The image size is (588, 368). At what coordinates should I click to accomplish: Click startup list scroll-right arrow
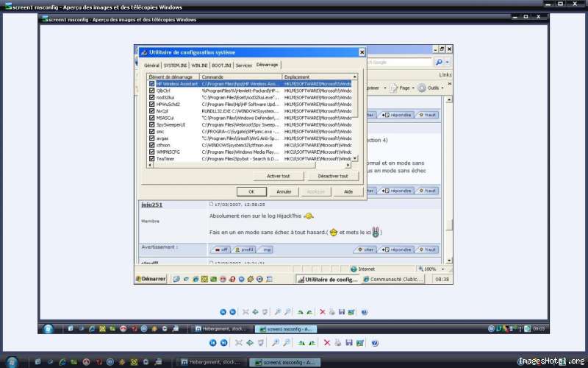click(348, 165)
